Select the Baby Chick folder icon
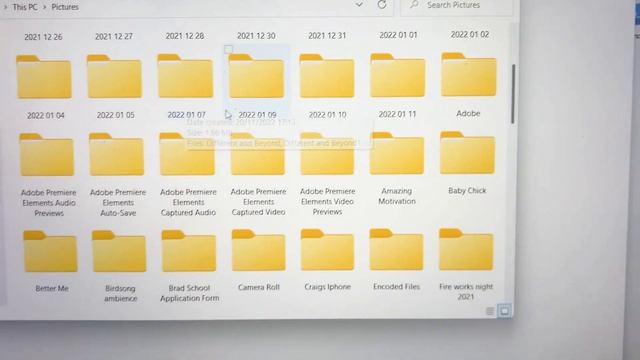This screenshot has width=640, height=360. [467, 152]
